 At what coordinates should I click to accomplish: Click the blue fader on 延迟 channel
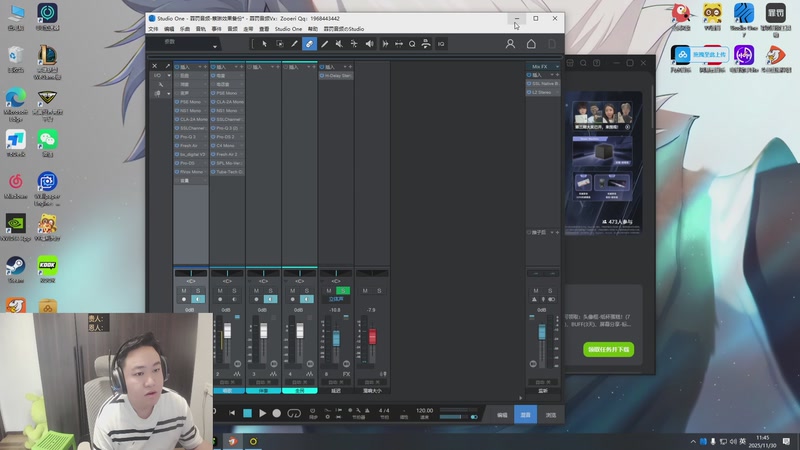click(336, 338)
